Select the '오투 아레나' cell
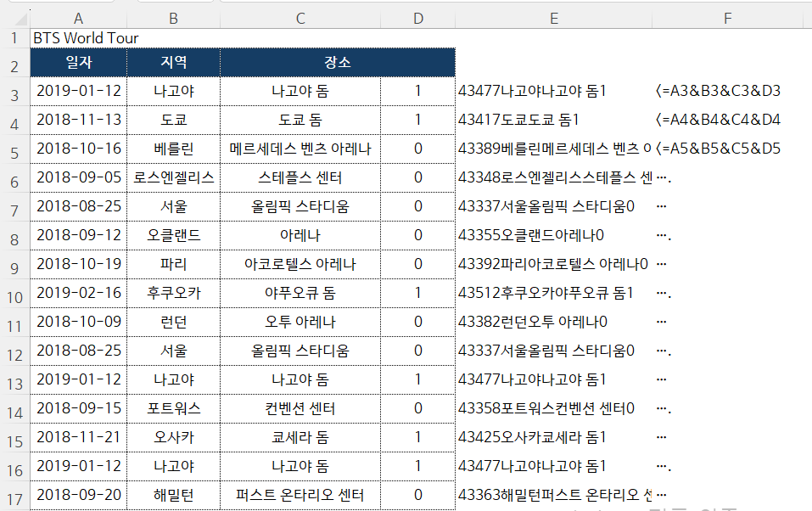 tap(300, 322)
